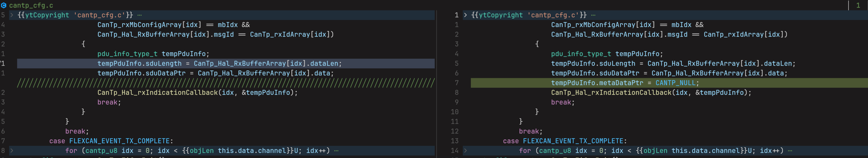
Task: Click pdu_info_type_t type in right pane
Action: (x=581, y=54)
